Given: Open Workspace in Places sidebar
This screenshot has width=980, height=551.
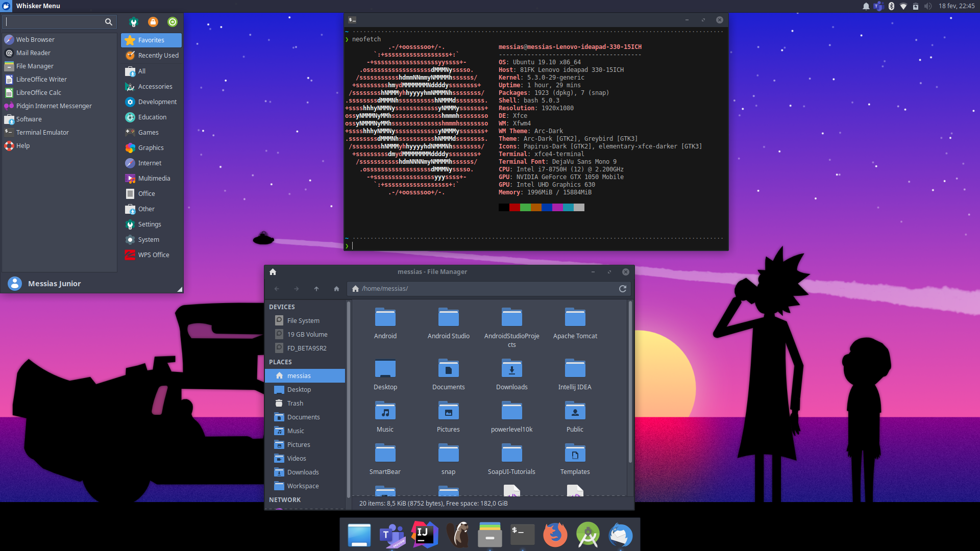Looking at the screenshot, I should [305, 486].
